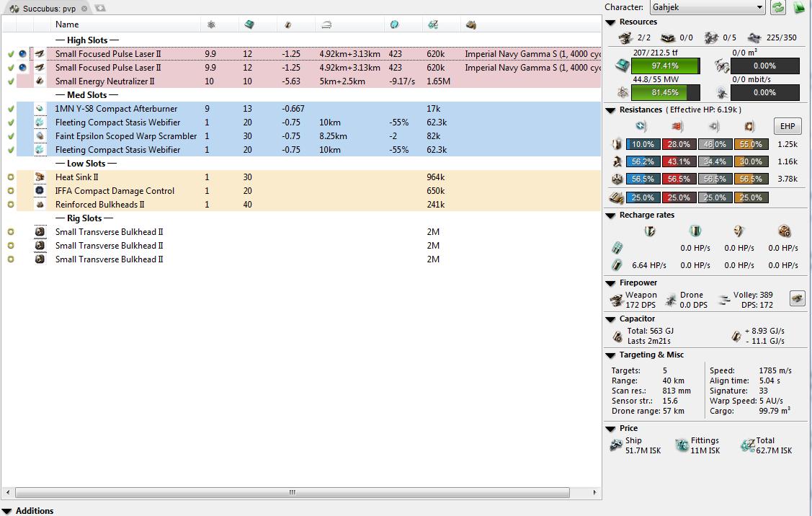Select the IFFA Compact Damage Control icon

[40, 191]
